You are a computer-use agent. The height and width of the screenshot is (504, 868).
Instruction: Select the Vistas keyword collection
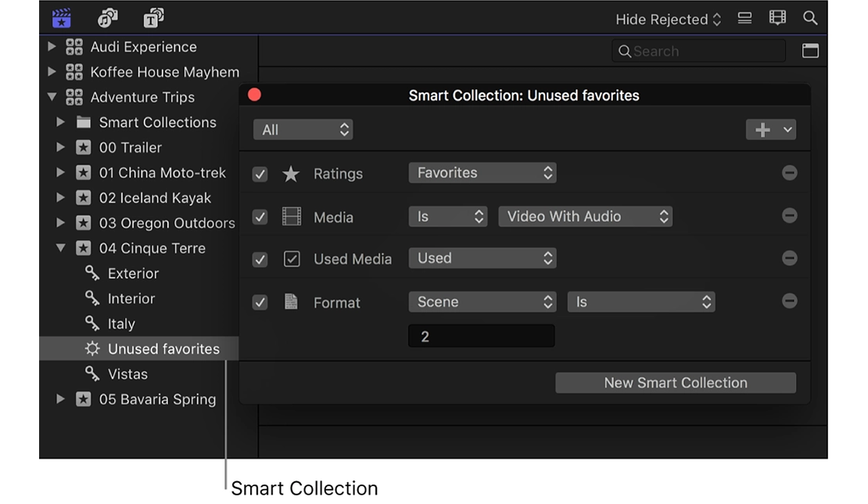point(127,374)
